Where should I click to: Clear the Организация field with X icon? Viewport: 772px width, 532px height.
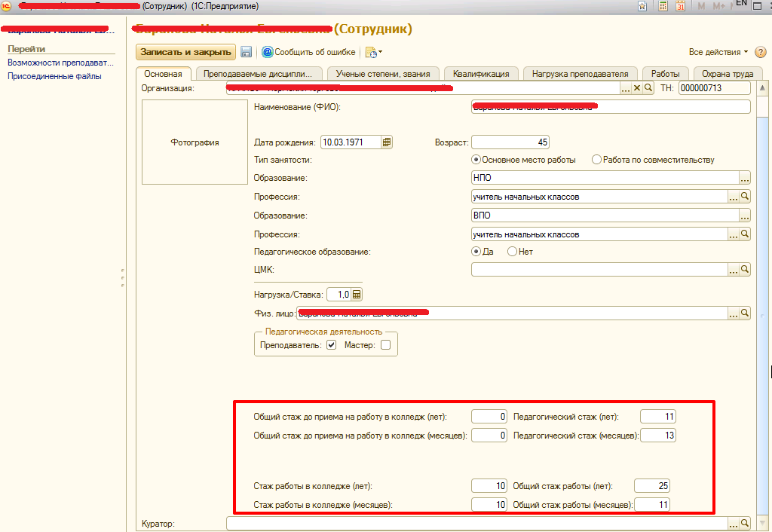[637, 88]
